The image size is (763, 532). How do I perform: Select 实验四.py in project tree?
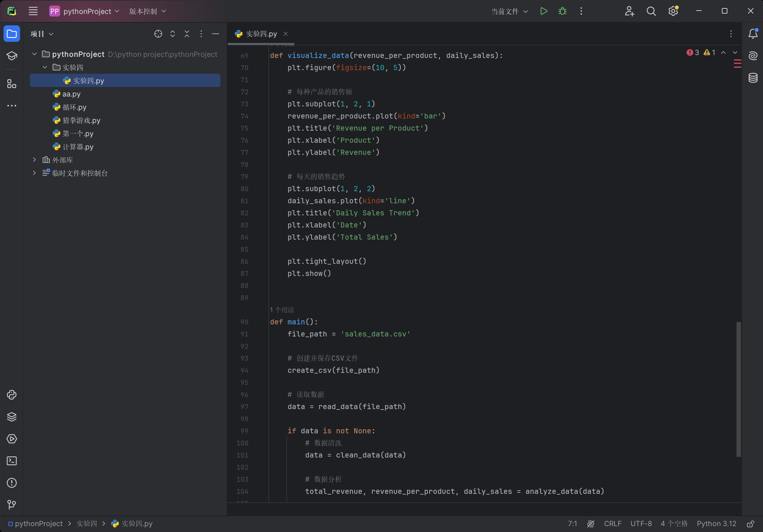pos(125,81)
